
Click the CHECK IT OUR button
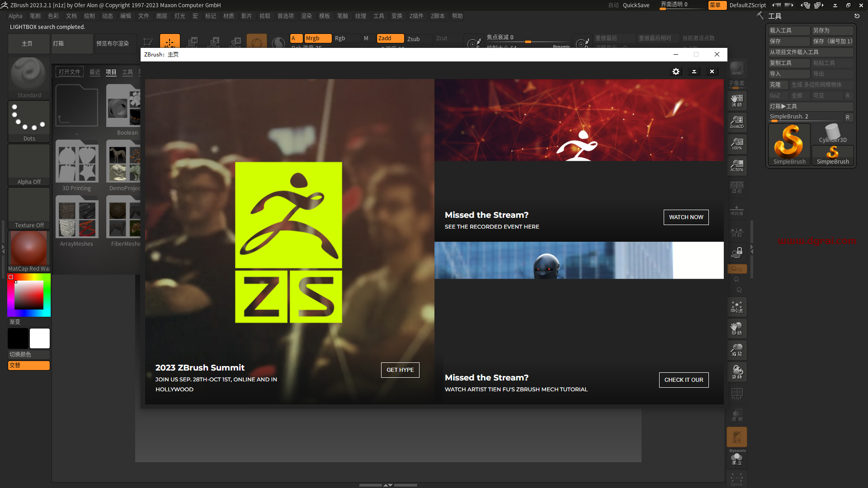click(684, 380)
